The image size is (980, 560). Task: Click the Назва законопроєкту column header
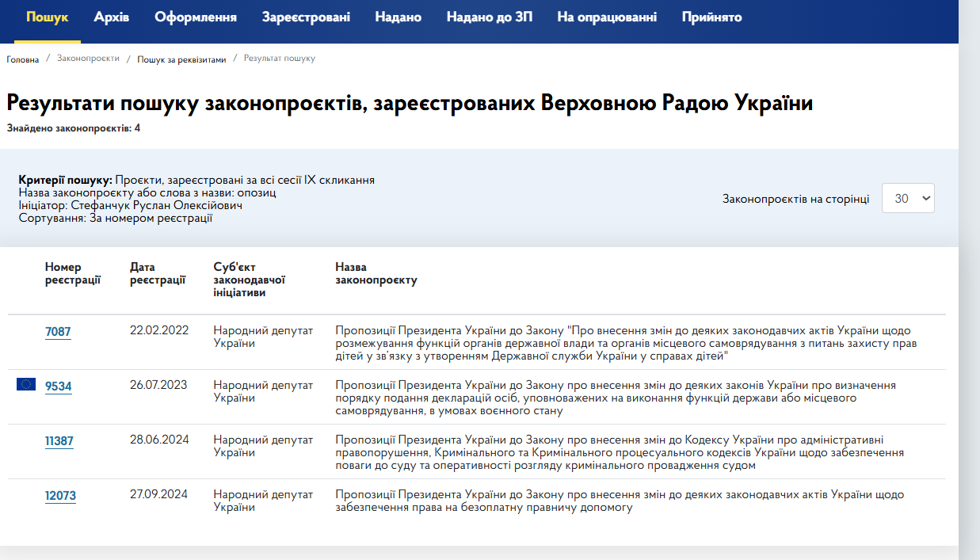pos(376,273)
